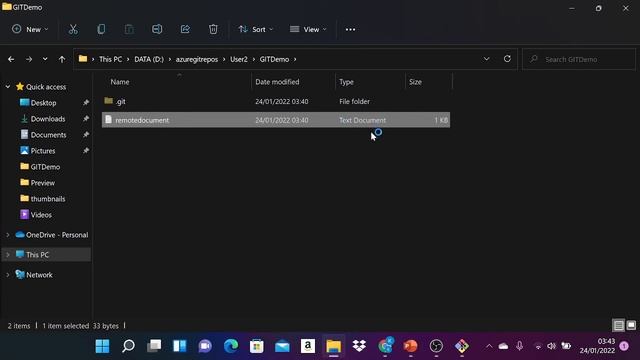
Task: Open Dropbox from the taskbar
Action: click(359, 346)
